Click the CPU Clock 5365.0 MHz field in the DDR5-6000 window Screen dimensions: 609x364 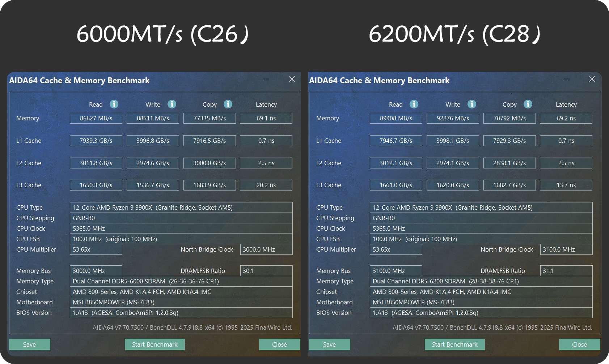[x=181, y=228]
